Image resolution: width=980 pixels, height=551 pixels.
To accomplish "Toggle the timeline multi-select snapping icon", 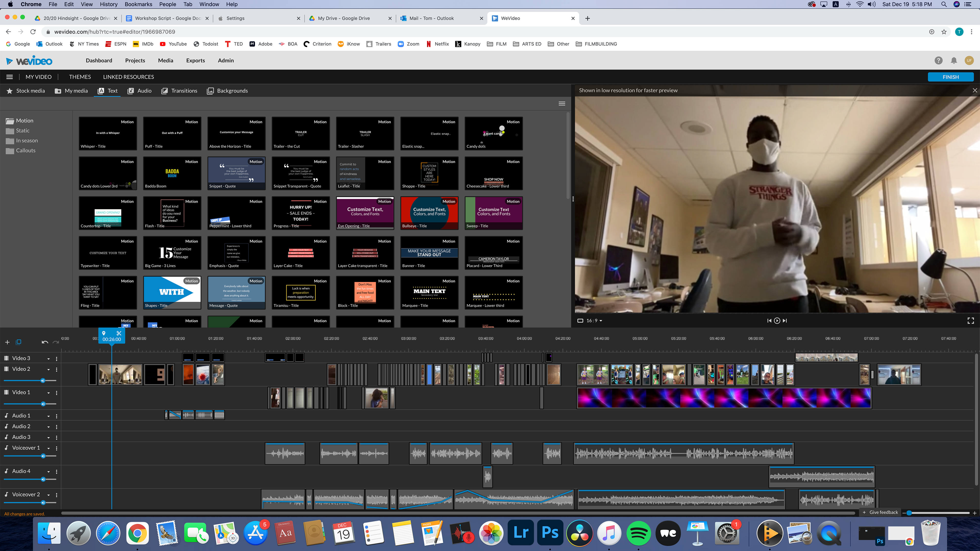I will coord(18,342).
